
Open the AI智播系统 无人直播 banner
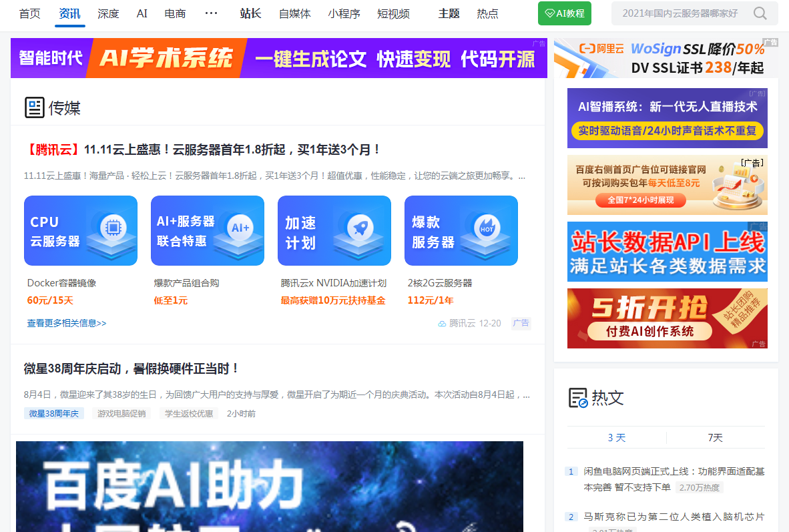[x=668, y=118]
